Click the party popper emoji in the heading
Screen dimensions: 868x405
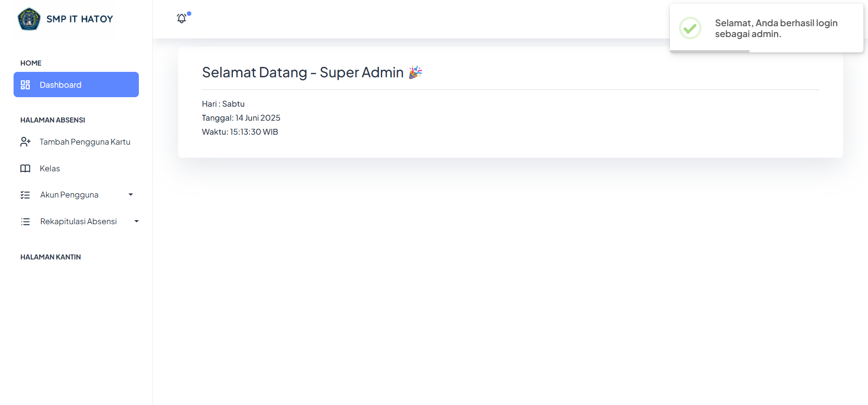[x=415, y=72]
